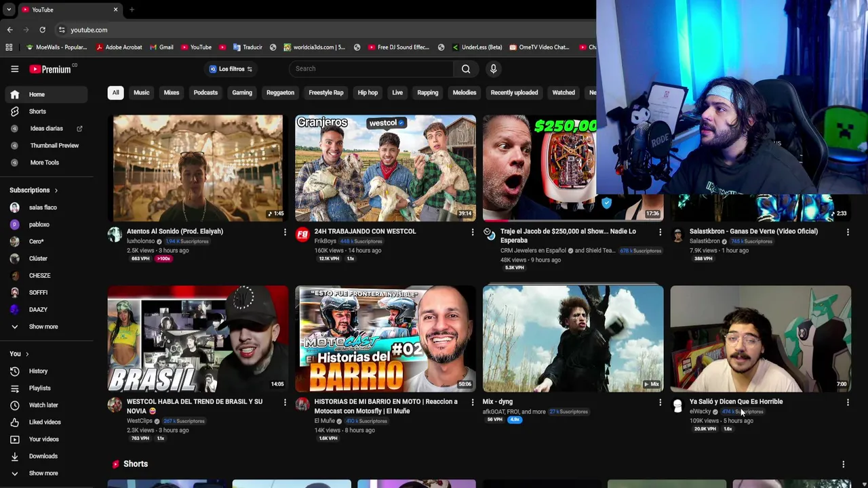
Task: Select the Podcasts filter chip
Action: coord(205,93)
